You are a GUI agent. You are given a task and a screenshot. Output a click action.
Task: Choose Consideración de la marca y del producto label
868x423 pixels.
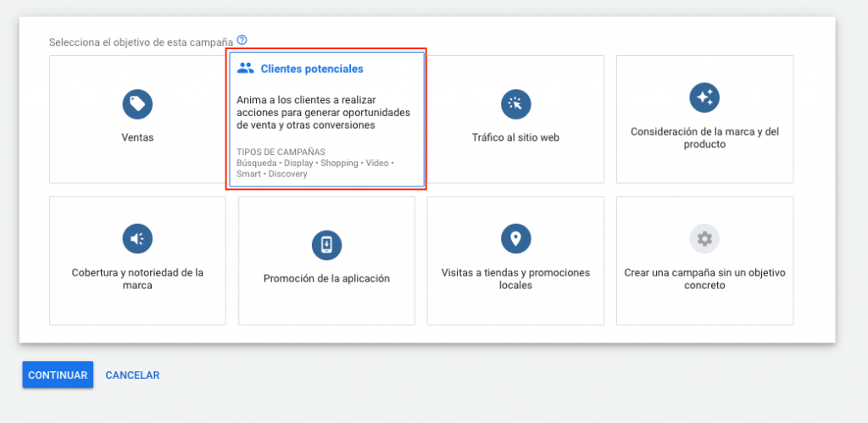(x=704, y=138)
